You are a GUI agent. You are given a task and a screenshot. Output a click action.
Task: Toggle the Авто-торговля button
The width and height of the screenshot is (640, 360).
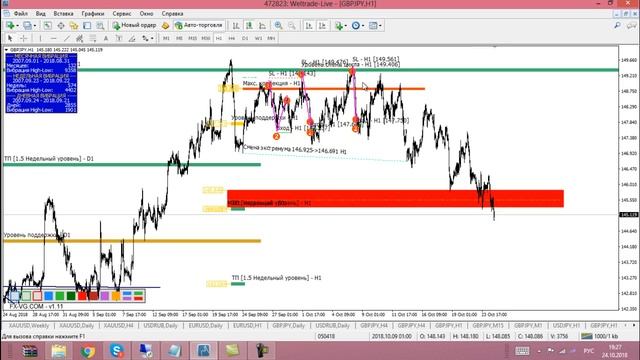pyautogui.click(x=199, y=26)
